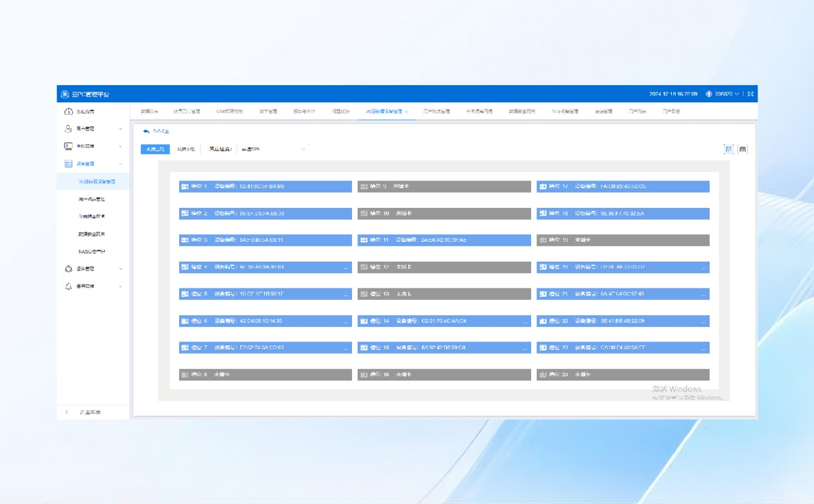Open more options on slot 6

pos(346,322)
